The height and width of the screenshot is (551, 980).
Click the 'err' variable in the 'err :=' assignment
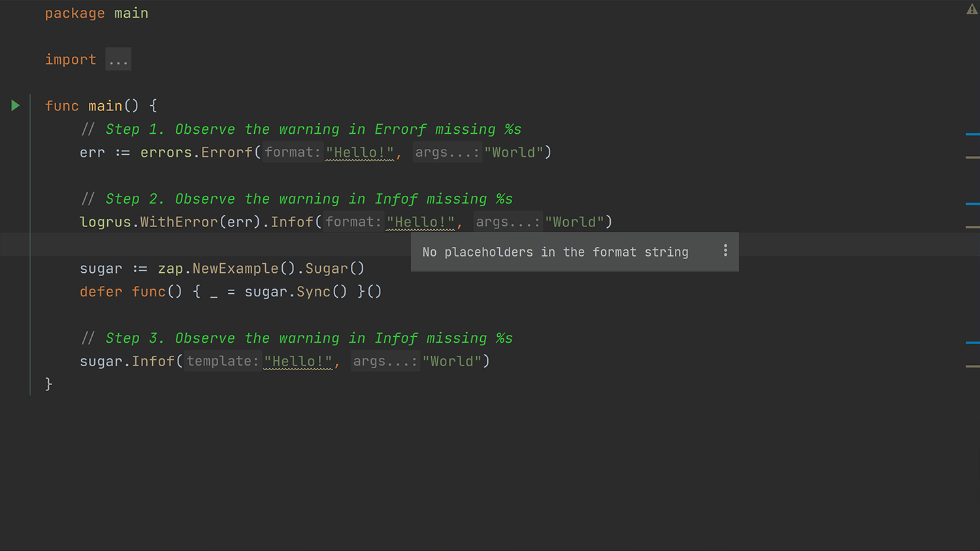pyautogui.click(x=92, y=152)
